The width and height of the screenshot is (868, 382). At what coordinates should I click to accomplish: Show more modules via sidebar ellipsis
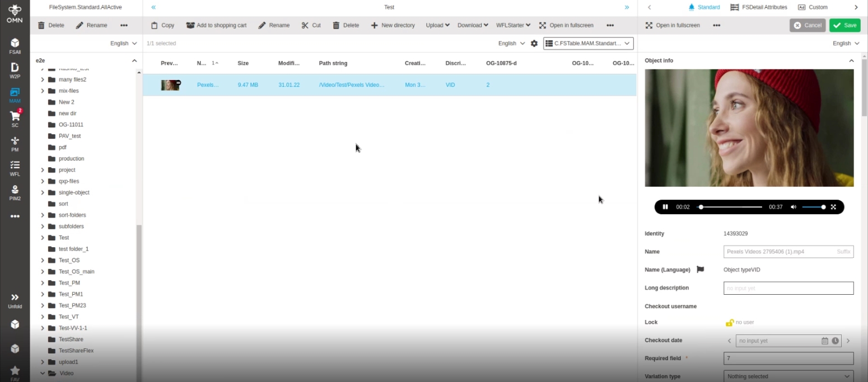pyautogui.click(x=15, y=216)
